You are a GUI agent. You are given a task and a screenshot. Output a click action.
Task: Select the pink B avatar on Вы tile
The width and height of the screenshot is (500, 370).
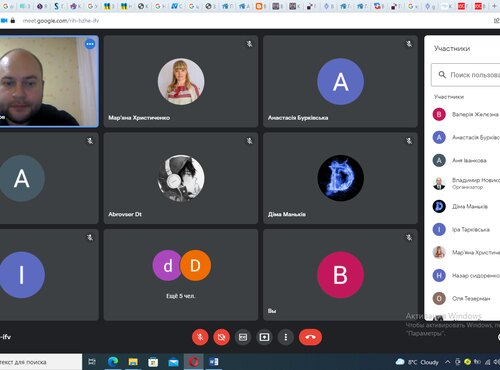(x=340, y=275)
